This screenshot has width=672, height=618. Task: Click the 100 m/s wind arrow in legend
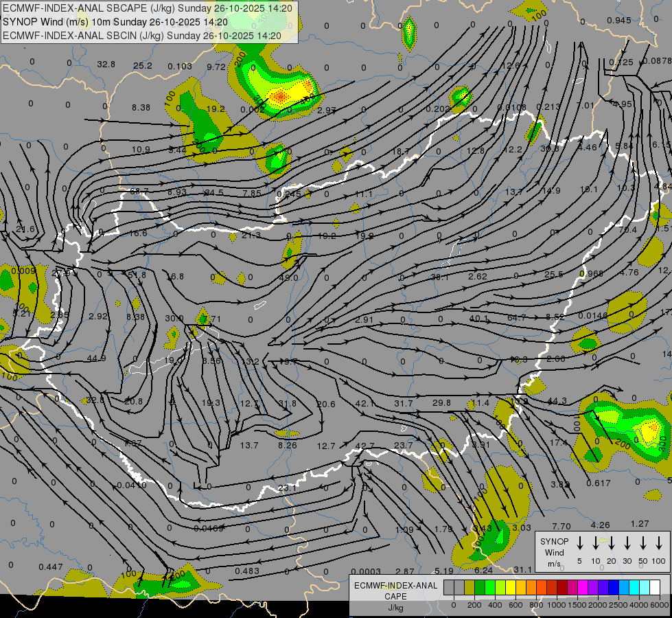659,543
